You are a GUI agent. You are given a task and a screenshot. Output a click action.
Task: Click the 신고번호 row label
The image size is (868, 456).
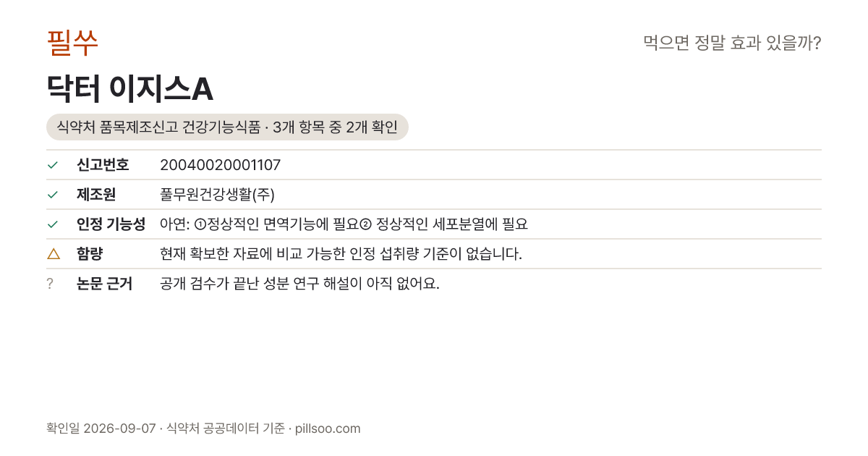tap(103, 165)
